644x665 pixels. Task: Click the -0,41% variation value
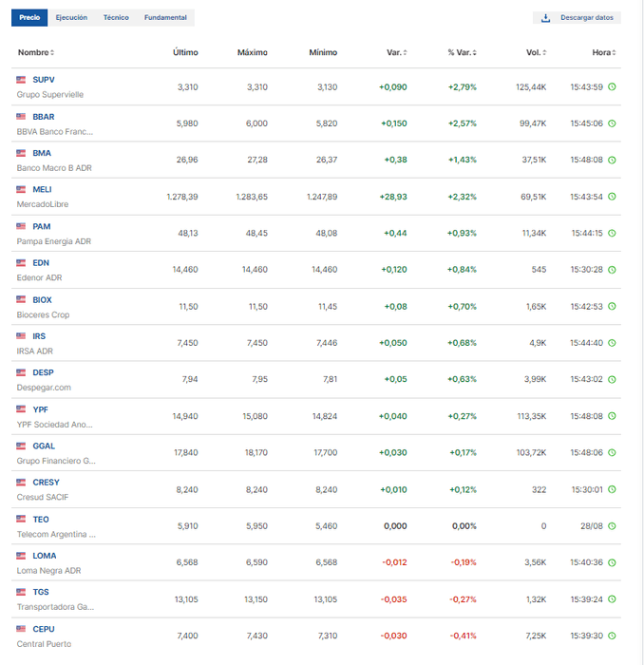tap(463, 636)
